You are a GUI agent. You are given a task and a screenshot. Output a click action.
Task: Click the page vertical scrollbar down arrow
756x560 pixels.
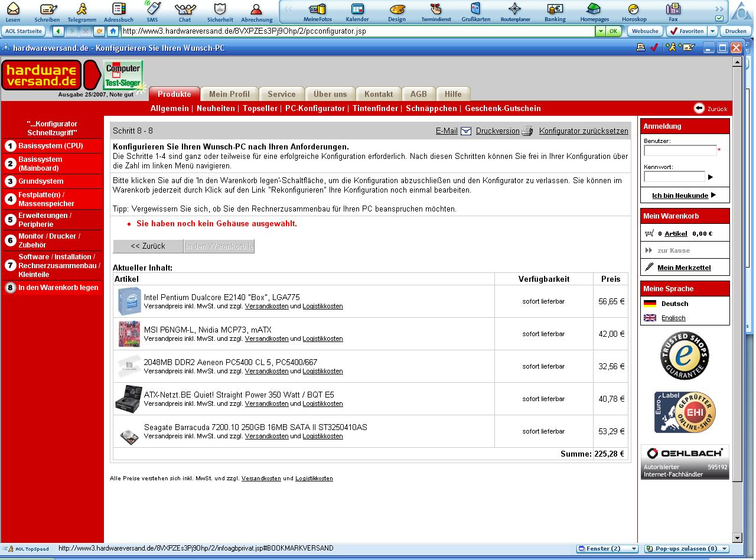(737, 538)
